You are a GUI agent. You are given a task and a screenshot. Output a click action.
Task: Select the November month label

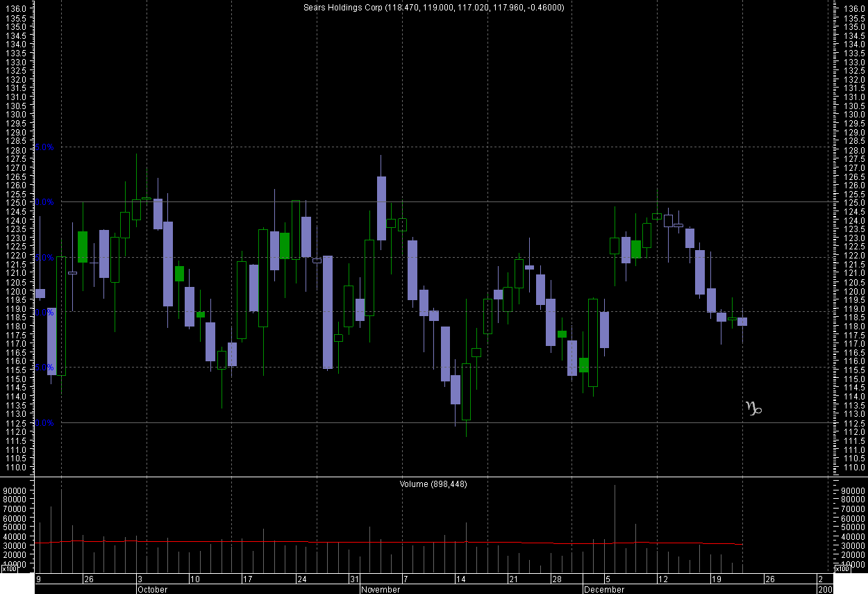(x=381, y=589)
